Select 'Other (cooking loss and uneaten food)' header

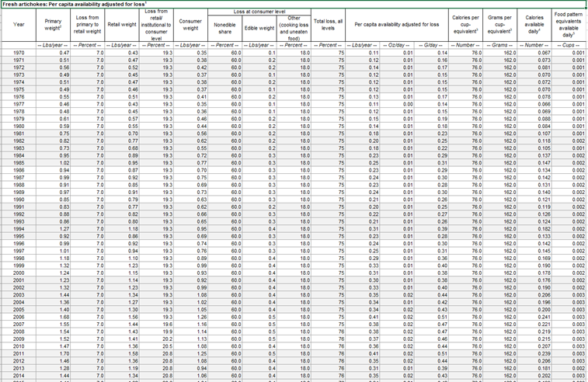coord(294,29)
